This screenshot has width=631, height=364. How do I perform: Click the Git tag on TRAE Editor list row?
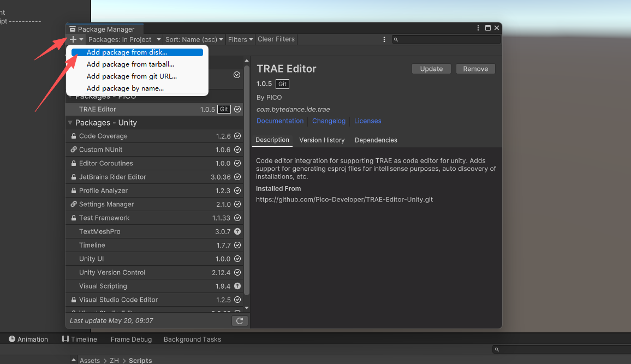pyautogui.click(x=224, y=109)
